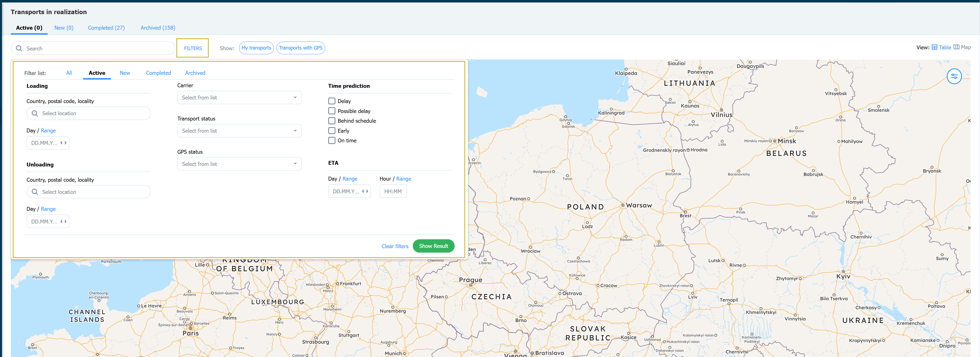This screenshot has width=980, height=357.
Task: Open the GPS status dropdown
Action: [x=239, y=164]
